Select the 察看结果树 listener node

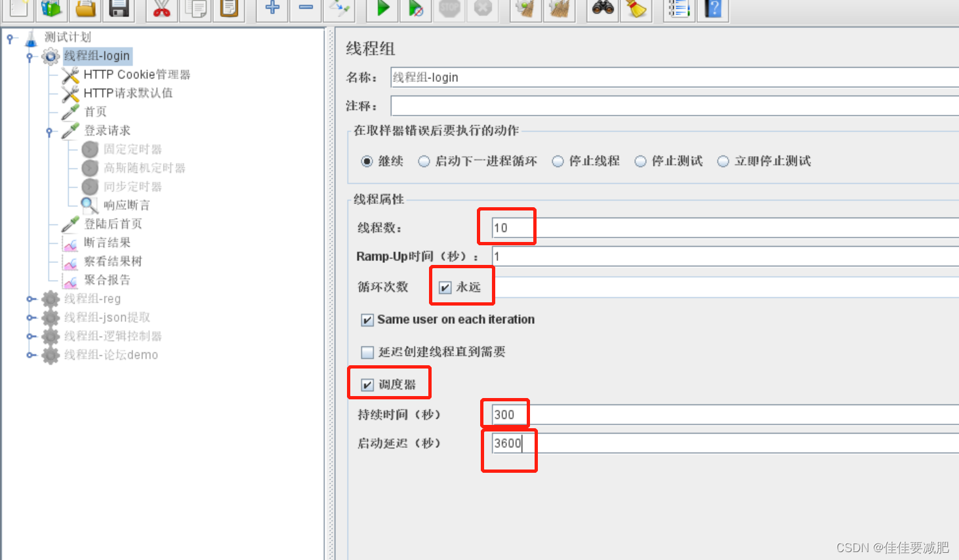pyautogui.click(x=113, y=262)
